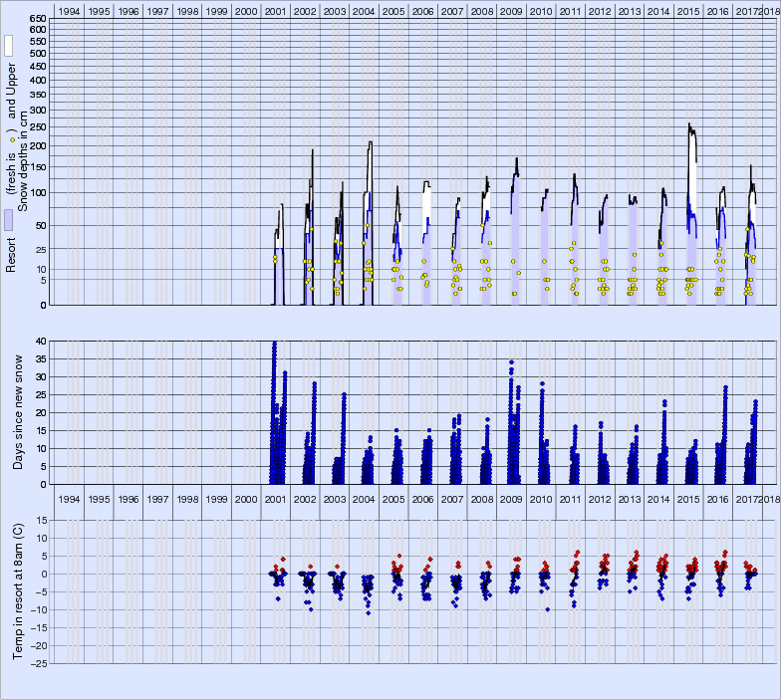
Task: Click the 2001 peak in days-since-snow chart
Action: click(274, 344)
